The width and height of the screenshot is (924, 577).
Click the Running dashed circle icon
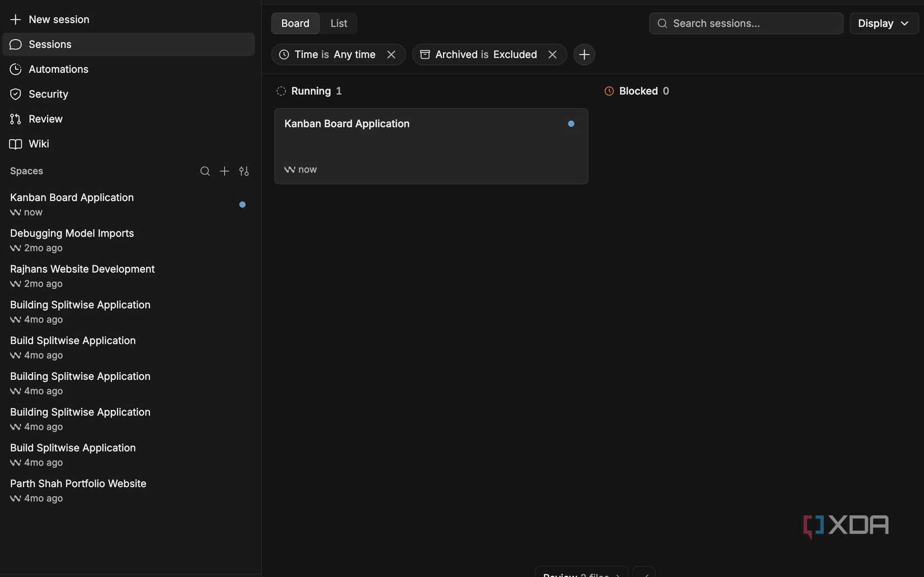tap(281, 91)
